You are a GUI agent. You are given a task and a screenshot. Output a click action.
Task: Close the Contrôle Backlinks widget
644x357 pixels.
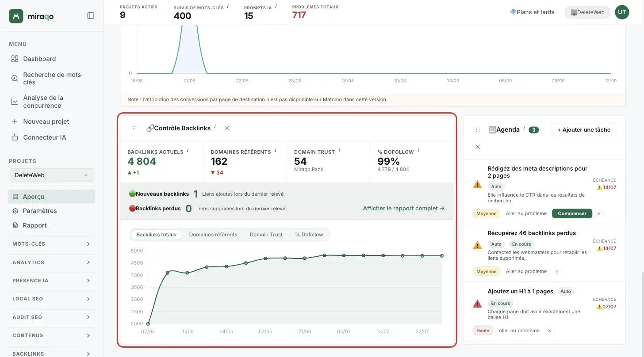pyautogui.click(x=227, y=128)
